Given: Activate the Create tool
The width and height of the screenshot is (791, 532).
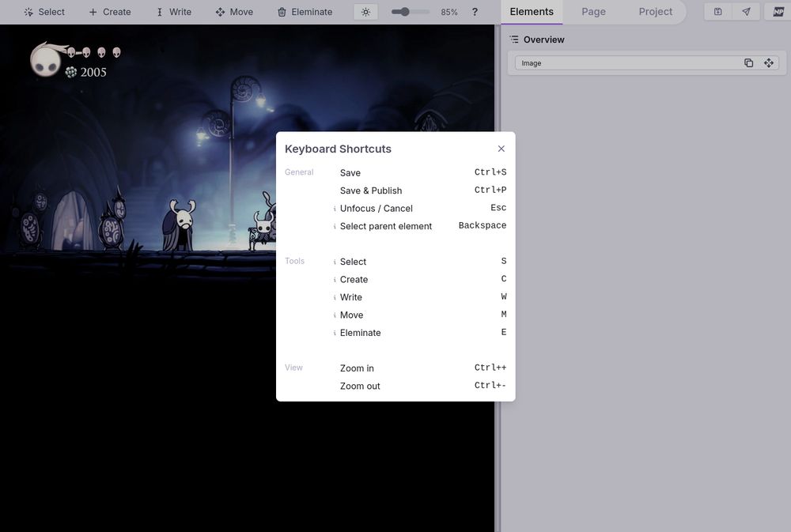Looking at the screenshot, I should point(110,12).
